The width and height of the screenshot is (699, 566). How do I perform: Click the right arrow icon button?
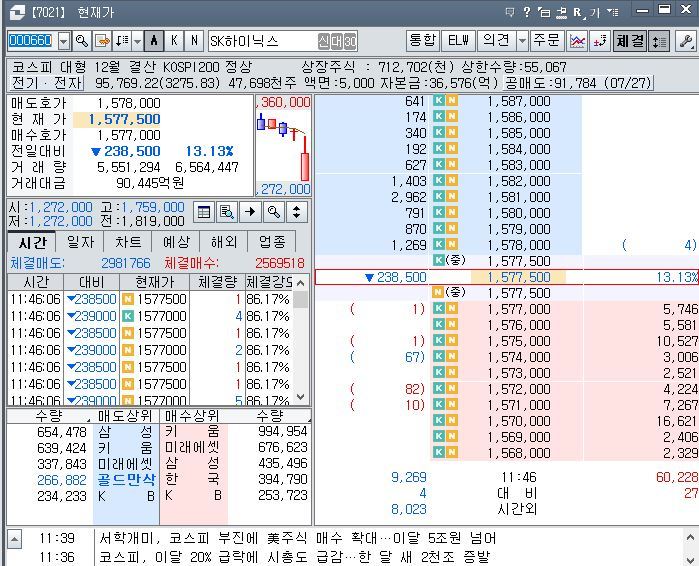pyautogui.click(x=250, y=212)
